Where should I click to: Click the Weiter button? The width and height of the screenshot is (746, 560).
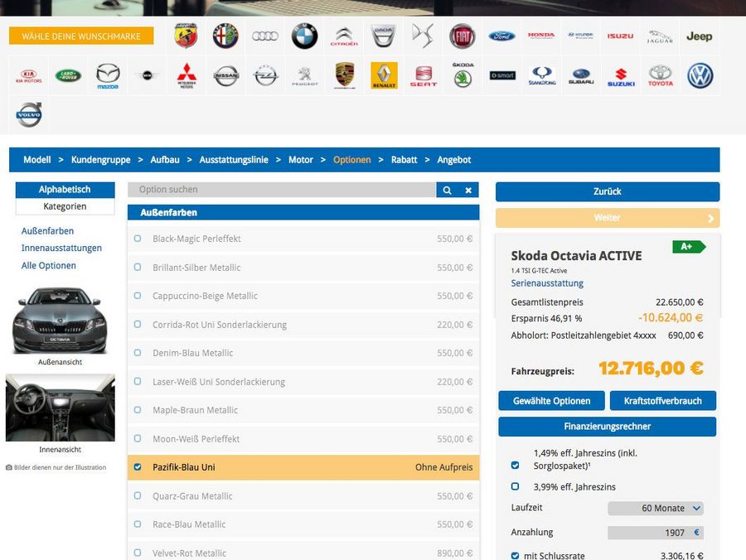[608, 218]
